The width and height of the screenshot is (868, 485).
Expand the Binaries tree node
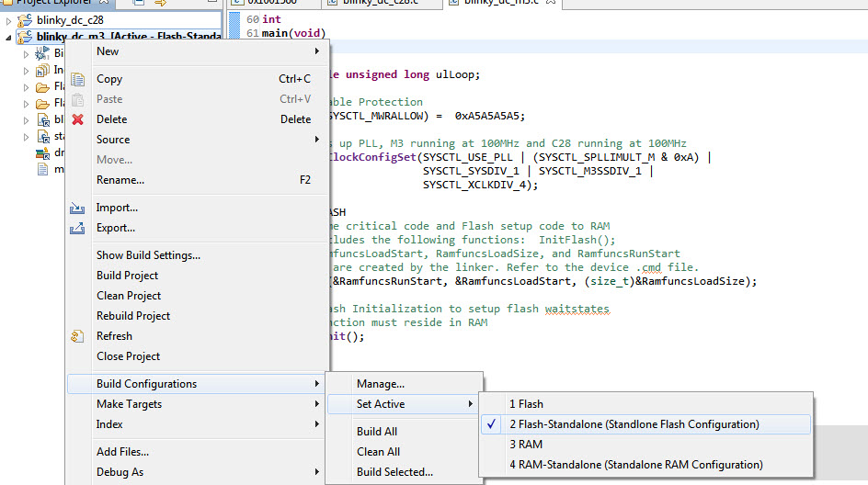(x=26, y=54)
